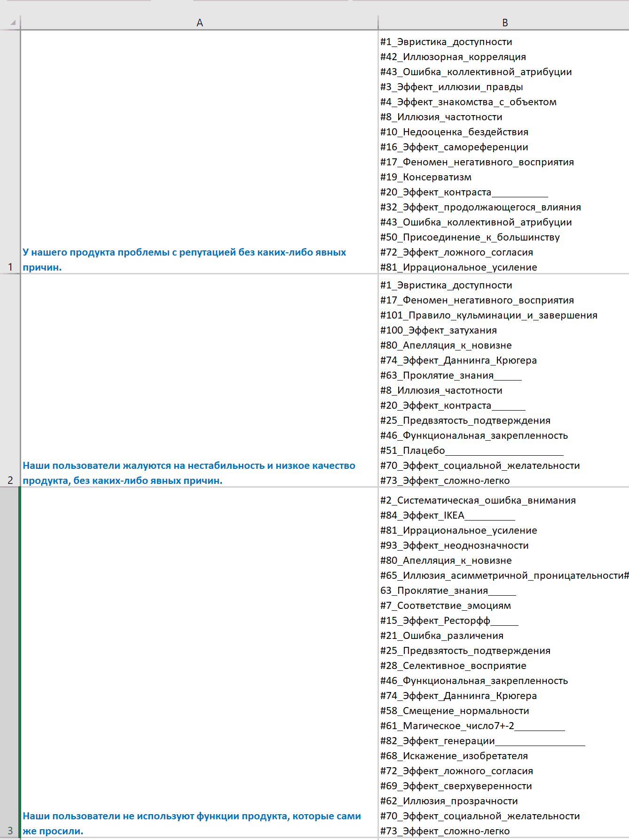Click cell about users complaining of instability
Screen dimensions: 629x840
(199, 381)
